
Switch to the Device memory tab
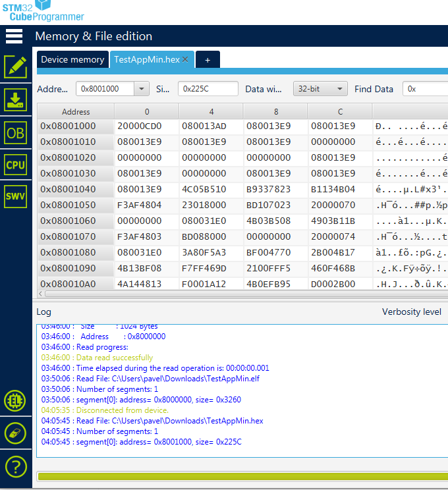(x=72, y=59)
